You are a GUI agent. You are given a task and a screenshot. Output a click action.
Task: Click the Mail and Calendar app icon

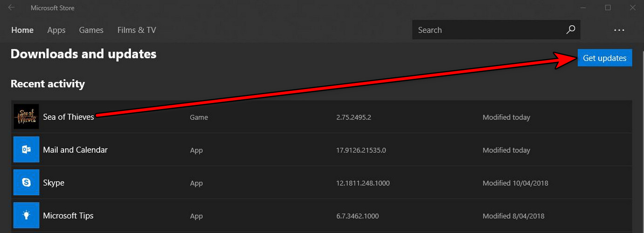click(x=27, y=150)
